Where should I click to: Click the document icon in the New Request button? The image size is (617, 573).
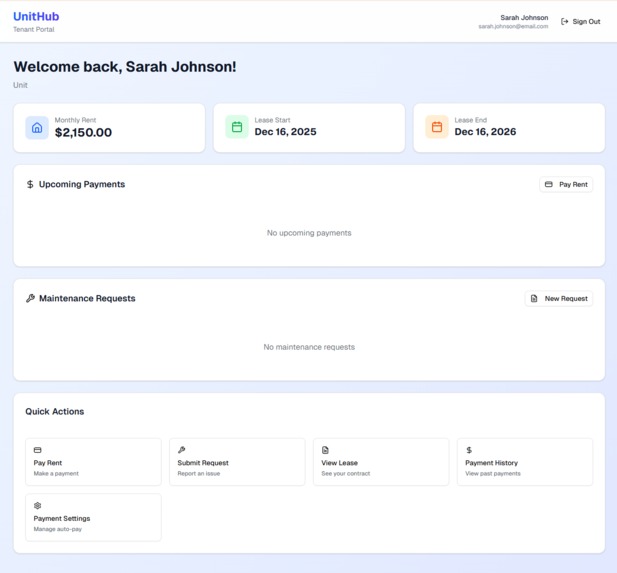pyautogui.click(x=534, y=299)
